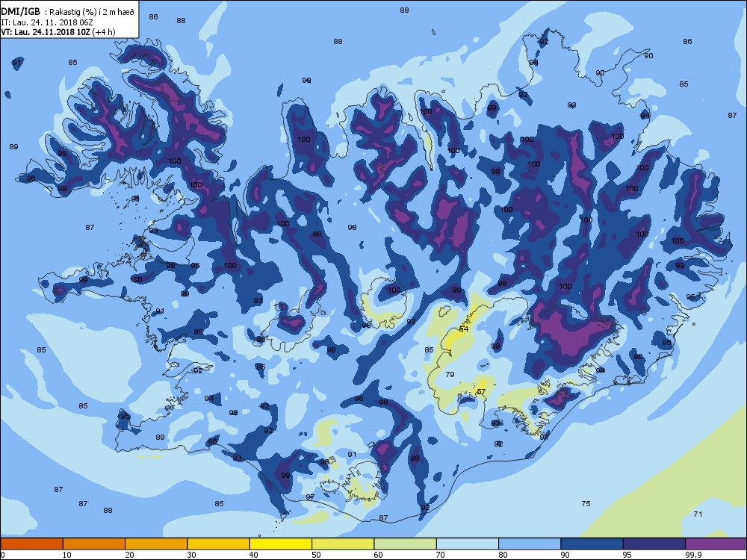This screenshot has width=747, height=560.
Task: Click the 'VT: Lau. 24.11.2018 10Z (+4 h)' line
Action: click(x=58, y=32)
